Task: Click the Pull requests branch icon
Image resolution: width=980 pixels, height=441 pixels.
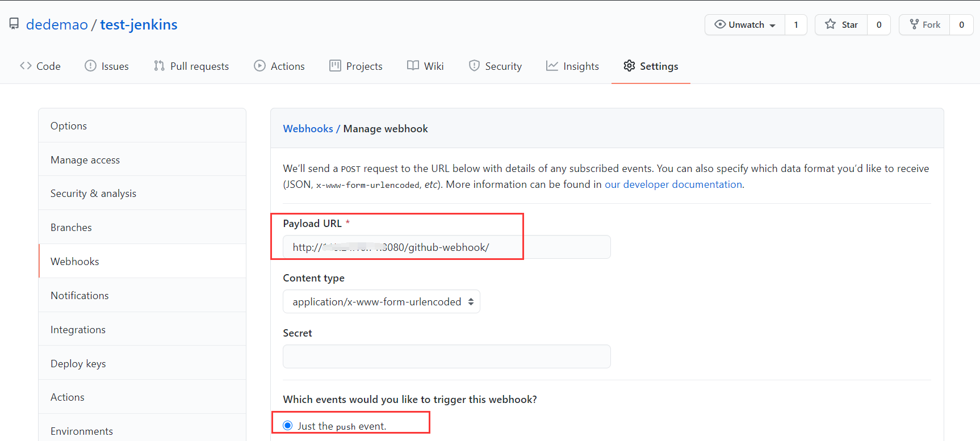Action: pos(159,66)
